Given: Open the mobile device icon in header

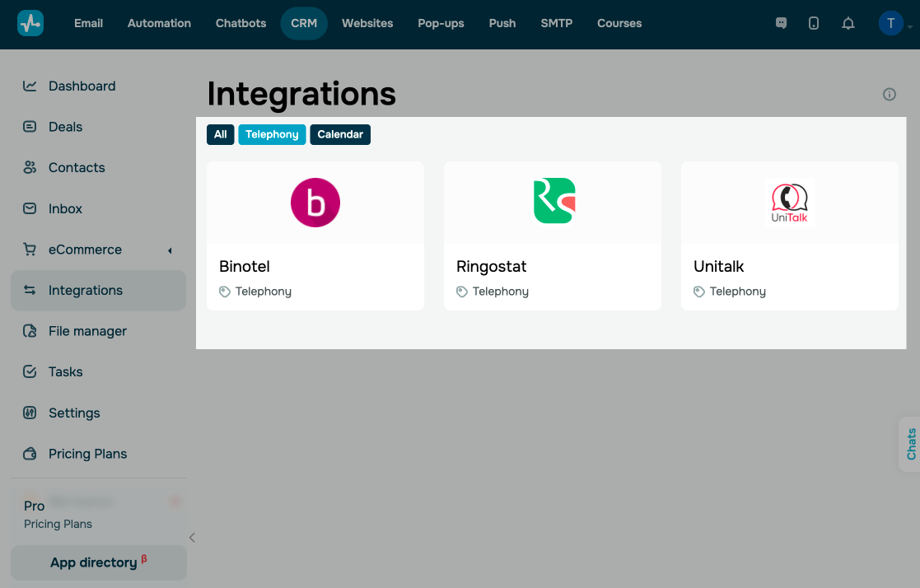Looking at the screenshot, I should pyautogui.click(x=814, y=24).
